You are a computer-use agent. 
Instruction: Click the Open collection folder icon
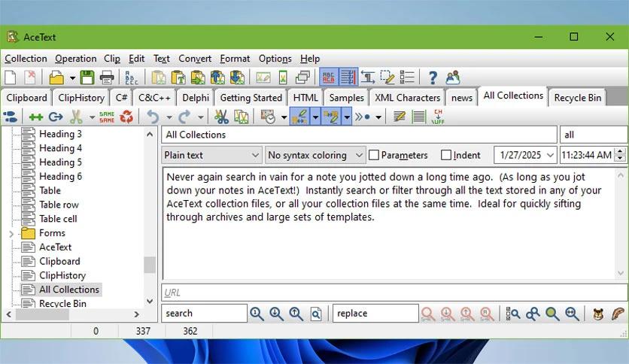(x=56, y=77)
